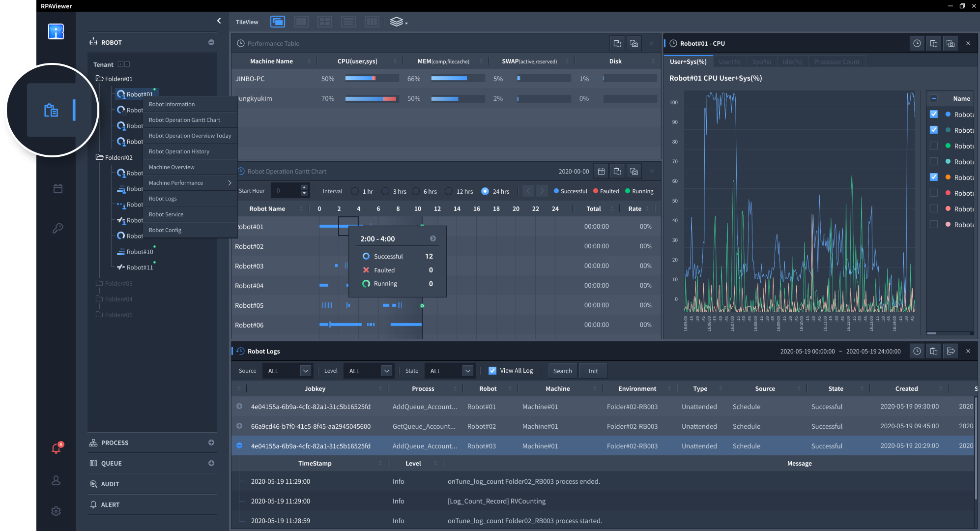
Task: Select the 6 hrs interval radio button
Action: [416, 191]
